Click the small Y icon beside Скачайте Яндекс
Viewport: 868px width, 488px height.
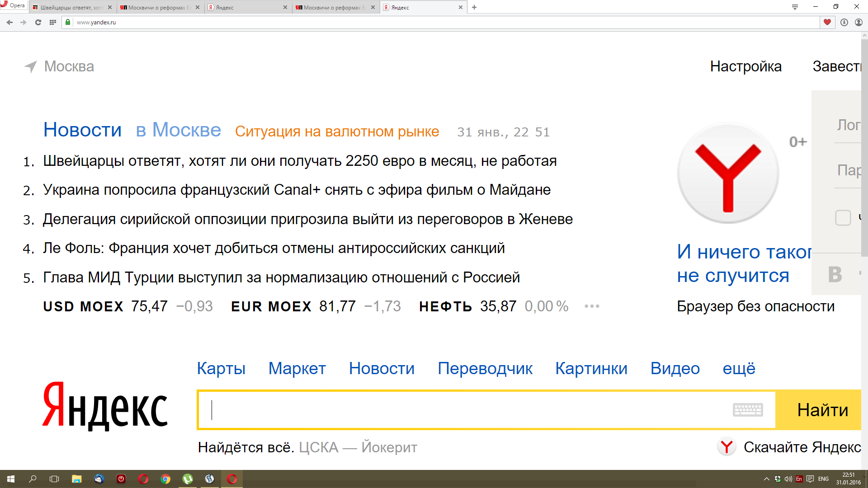tap(726, 447)
